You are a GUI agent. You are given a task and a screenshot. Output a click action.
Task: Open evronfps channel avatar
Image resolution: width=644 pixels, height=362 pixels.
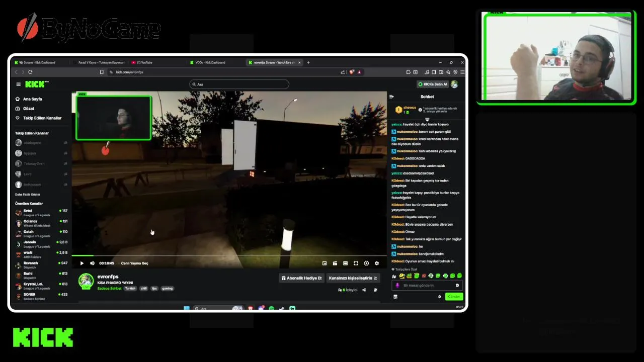86,281
